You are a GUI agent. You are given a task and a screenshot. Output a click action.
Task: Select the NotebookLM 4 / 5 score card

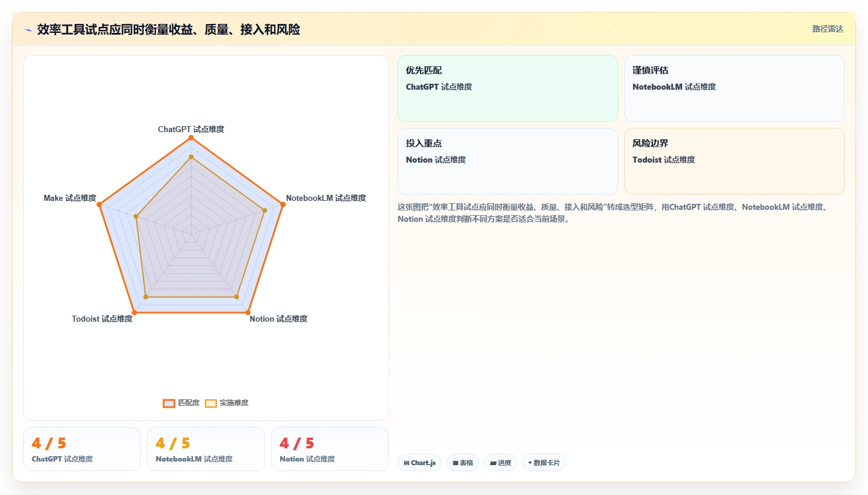tap(206, 449)
